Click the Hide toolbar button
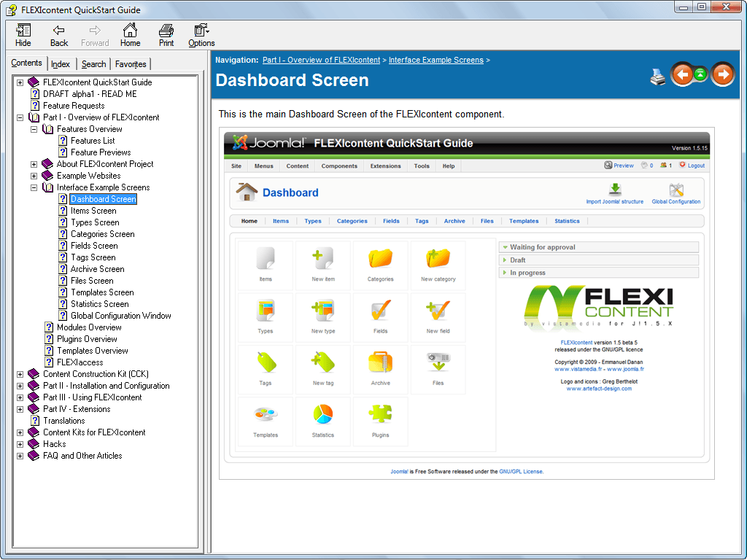This screenshot has height=560, width=747. tap(23, 35)
